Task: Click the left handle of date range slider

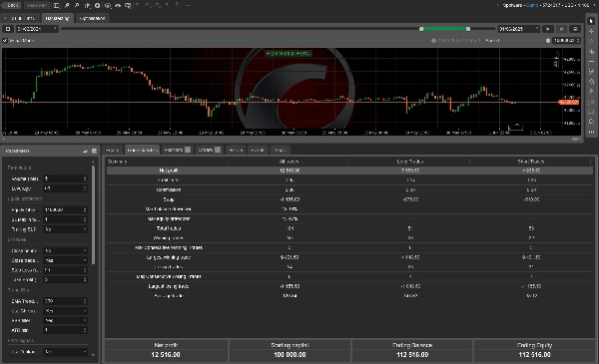Action: click(421, 29)
